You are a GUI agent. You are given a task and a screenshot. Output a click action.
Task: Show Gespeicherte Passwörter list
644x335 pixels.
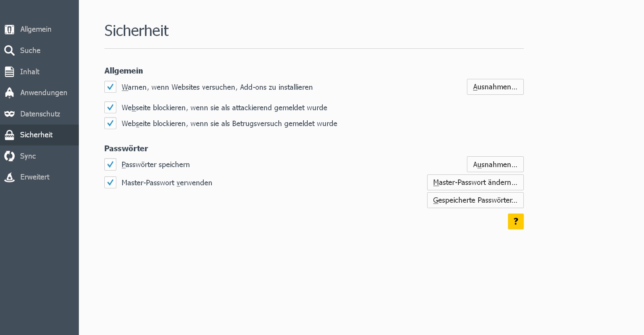coord(475,200)
